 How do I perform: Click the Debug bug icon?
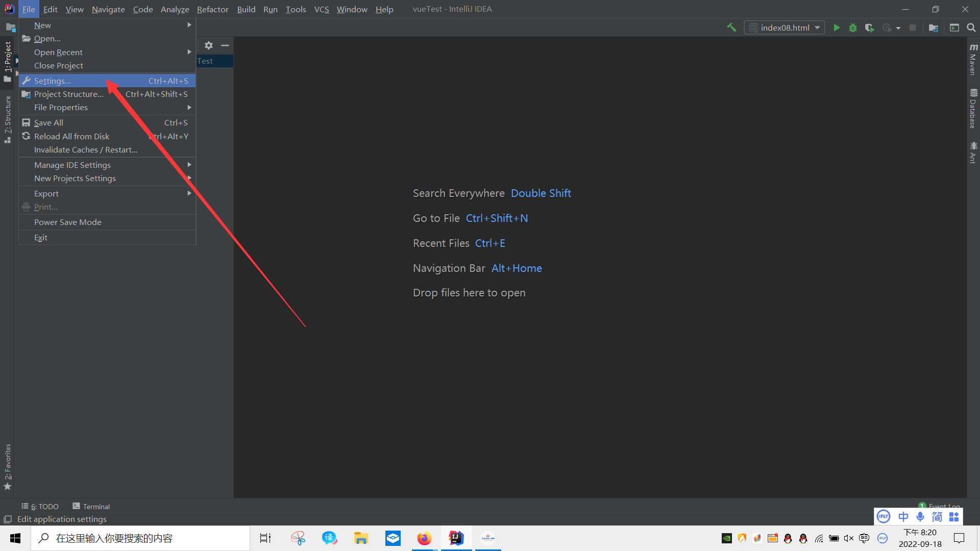853,28
